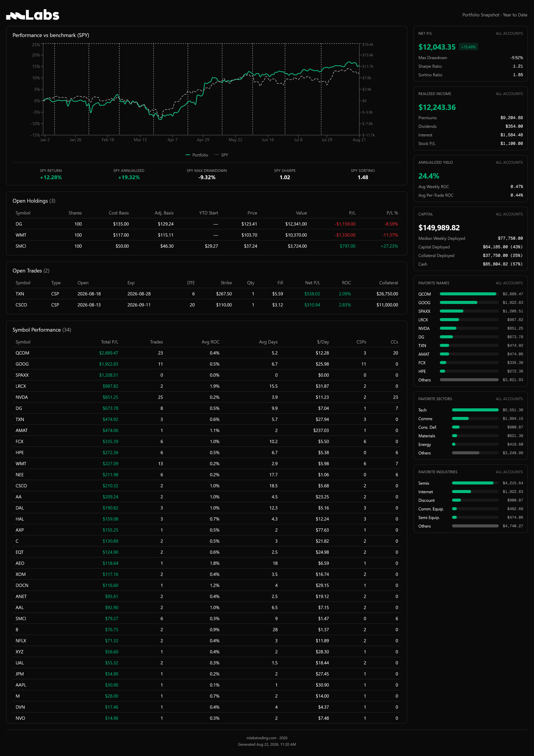Screen dimensions: 534x756
Task: Click the CSPs column header
Action: tap(361, 342)
